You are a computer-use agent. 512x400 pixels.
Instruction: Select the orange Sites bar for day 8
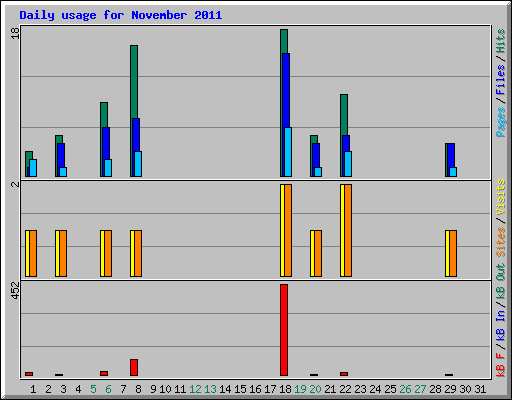coord(138,253)
